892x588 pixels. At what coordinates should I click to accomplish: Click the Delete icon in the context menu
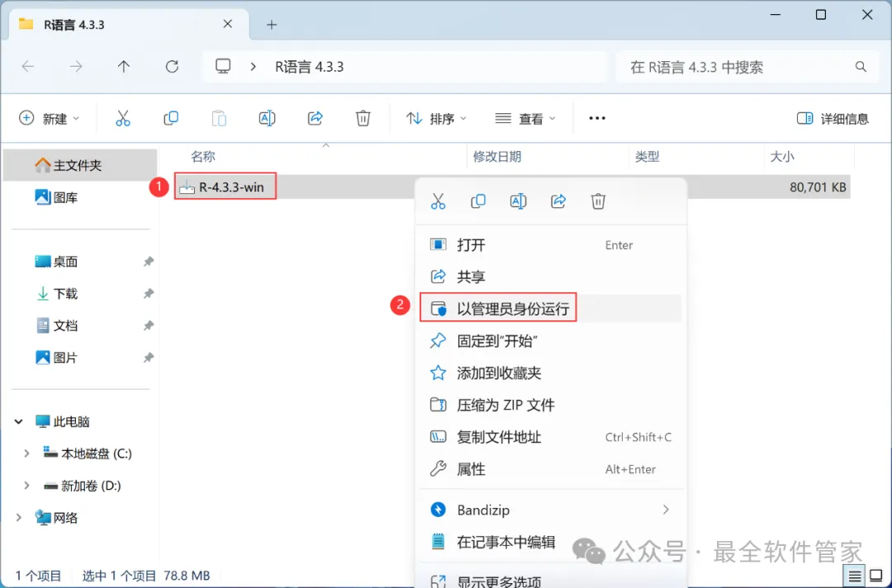point(598,202)
